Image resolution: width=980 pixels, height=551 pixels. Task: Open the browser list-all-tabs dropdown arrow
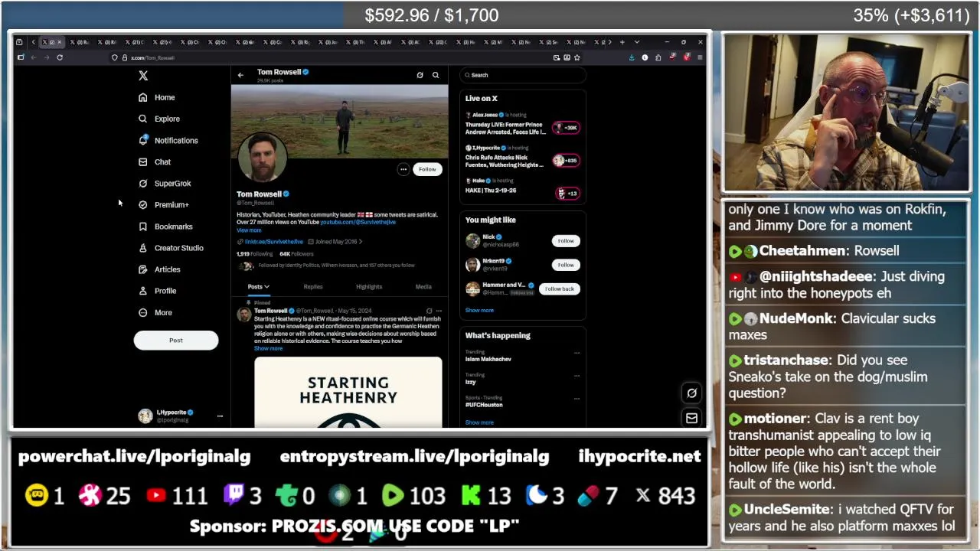pyautogui.click(x=636, y=42)
